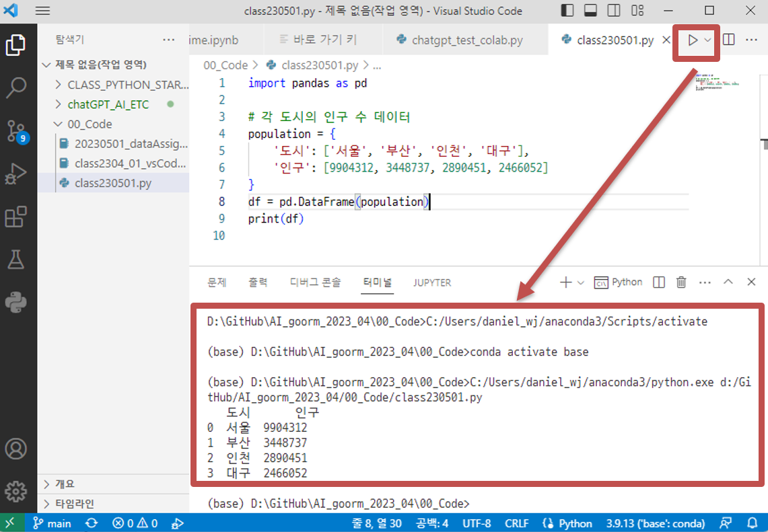The height and width of the screenshot is (532, 768).
Task: Maximize terminal panel with chevron toggle
Action: [x=728, y=282]
